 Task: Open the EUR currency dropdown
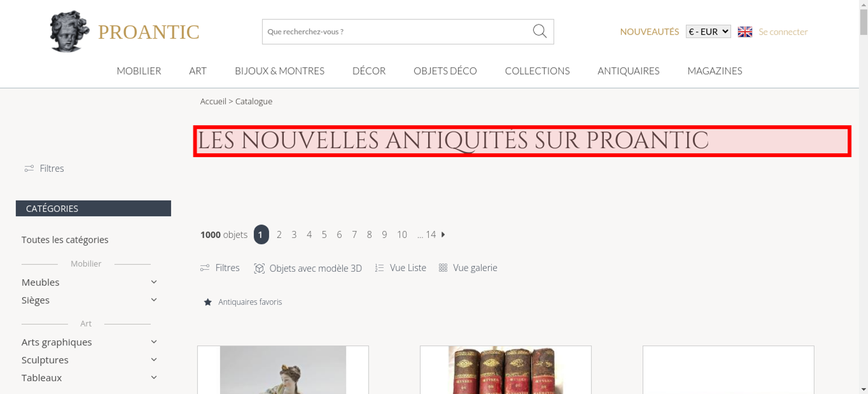[x=708, y=32]
